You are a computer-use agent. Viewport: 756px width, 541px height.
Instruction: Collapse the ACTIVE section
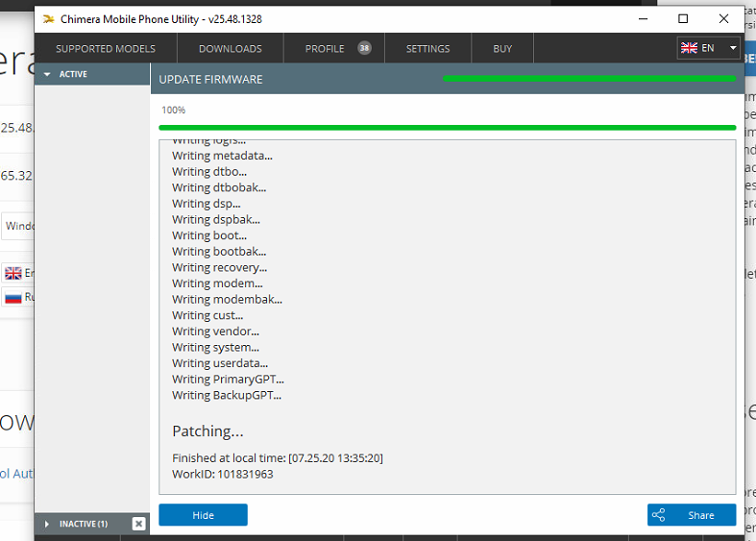(x=47, y=74)
